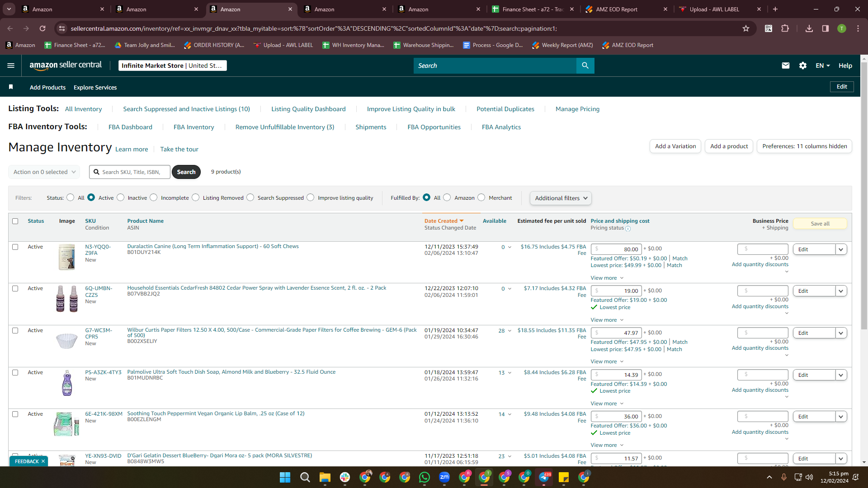
Task: Open the EN language dropdown
Action: coord(823,66)
